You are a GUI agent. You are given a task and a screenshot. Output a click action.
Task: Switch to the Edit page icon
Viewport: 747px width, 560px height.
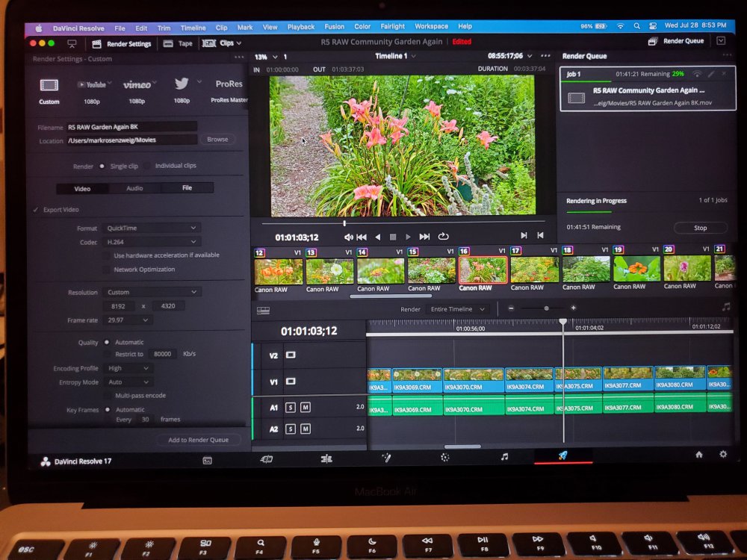(326, 458)
